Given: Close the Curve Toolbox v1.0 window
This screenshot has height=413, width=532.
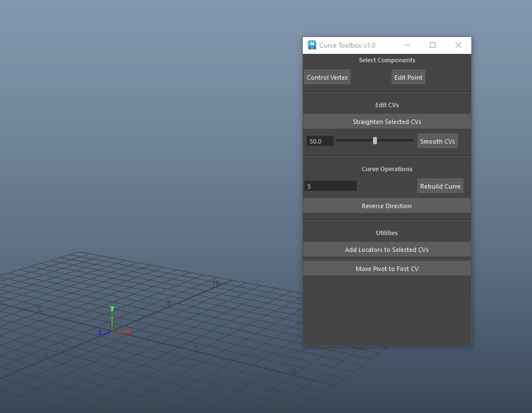Looking at the screenshot, I should pos(458,45).
